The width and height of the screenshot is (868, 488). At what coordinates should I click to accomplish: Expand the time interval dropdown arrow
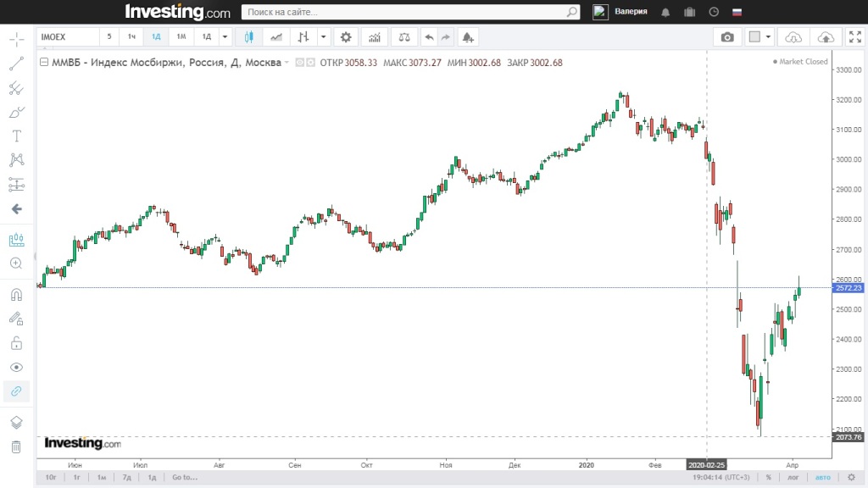[225, 37]
